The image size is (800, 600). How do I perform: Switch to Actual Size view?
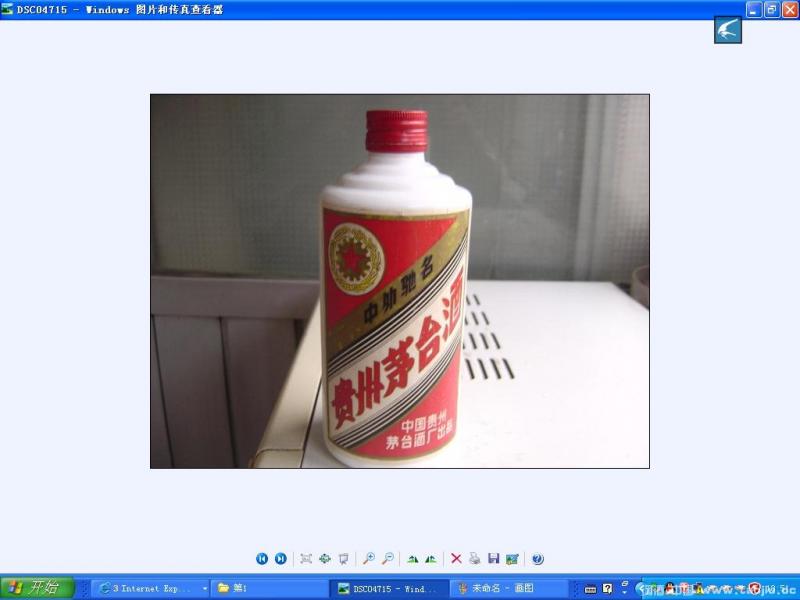click(x=325, y=559)
